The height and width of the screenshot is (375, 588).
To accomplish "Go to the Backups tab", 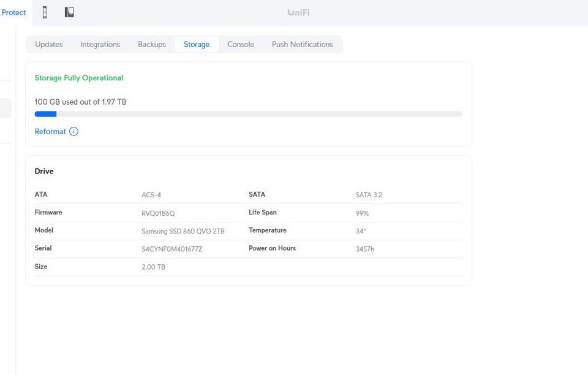I will coord(152,44).
